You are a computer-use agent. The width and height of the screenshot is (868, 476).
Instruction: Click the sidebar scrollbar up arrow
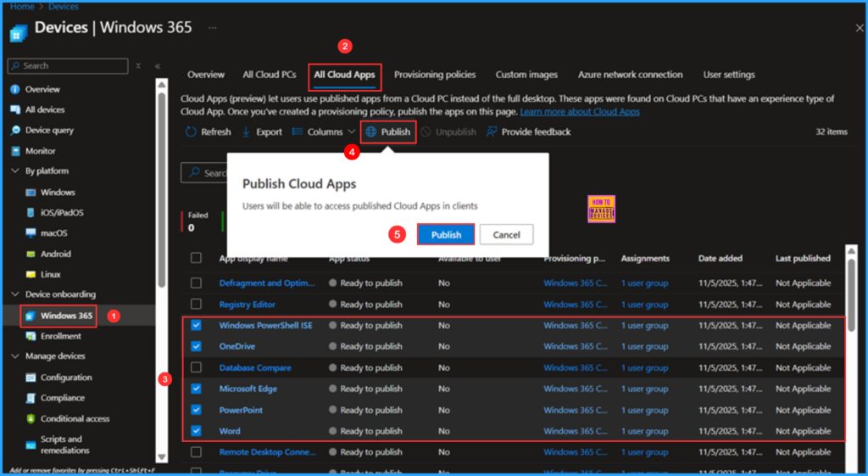point(162,85)
